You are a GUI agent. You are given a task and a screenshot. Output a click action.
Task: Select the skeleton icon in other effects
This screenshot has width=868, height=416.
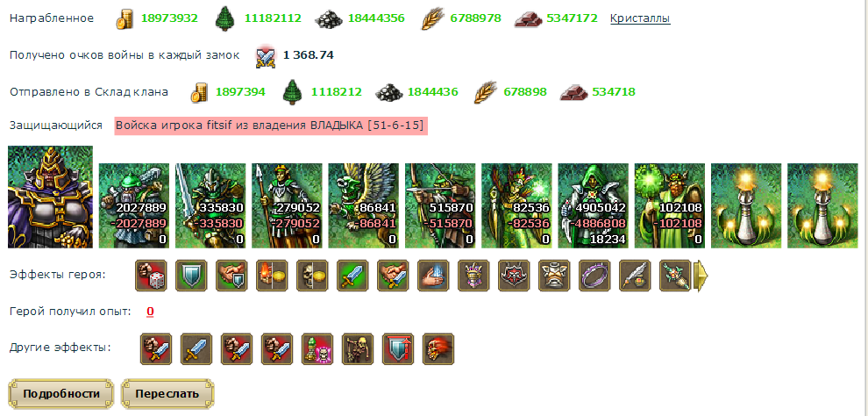[x=358, y=349]
